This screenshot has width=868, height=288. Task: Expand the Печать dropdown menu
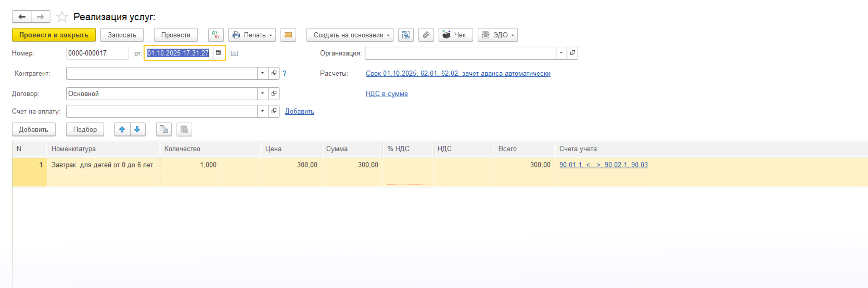[252, 35]
